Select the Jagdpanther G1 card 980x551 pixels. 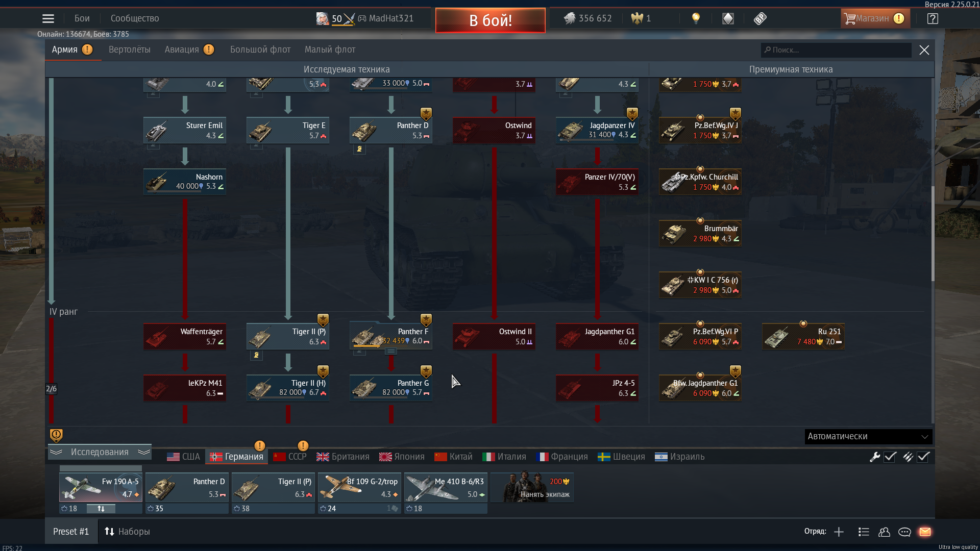pos(597,336)
